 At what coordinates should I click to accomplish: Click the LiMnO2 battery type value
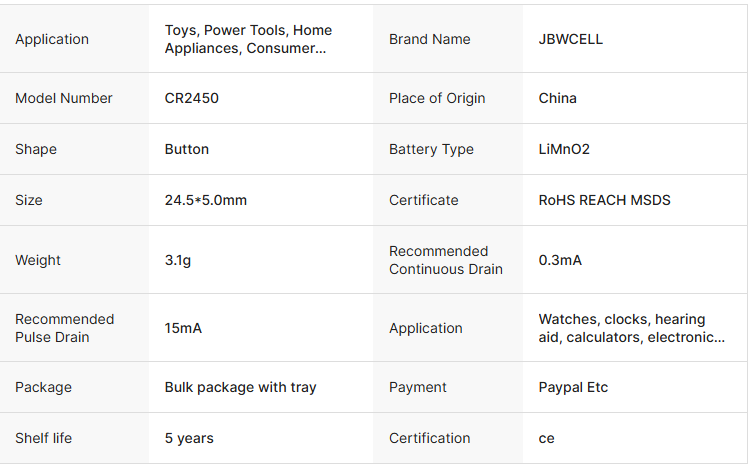point(564,149)
